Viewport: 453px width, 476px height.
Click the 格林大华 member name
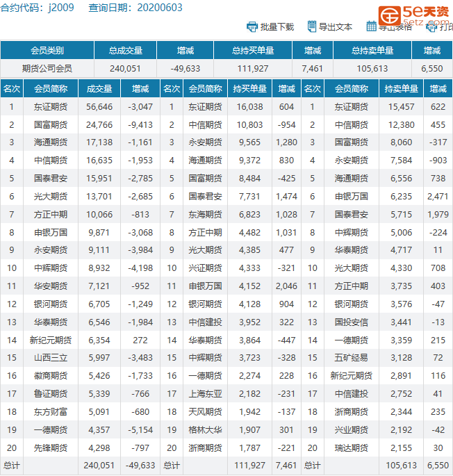pos(205,430)
